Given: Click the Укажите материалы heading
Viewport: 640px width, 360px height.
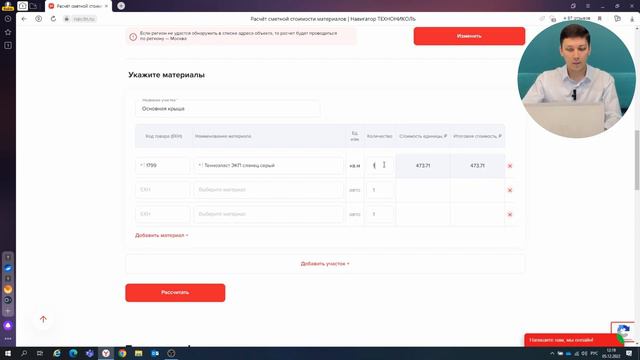Looking at the screenshot, I should pos(166,75).
